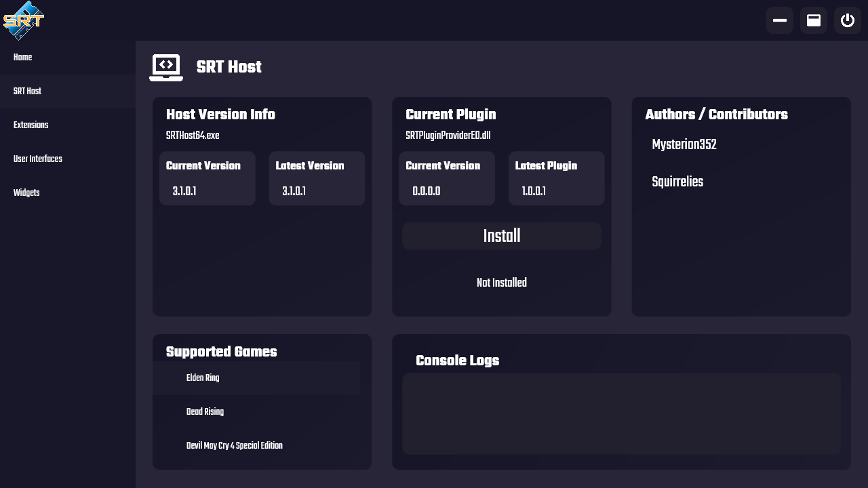Click contributor Squirrelies
This screenshot has height=488, width=868.
[x=677, y=182]
